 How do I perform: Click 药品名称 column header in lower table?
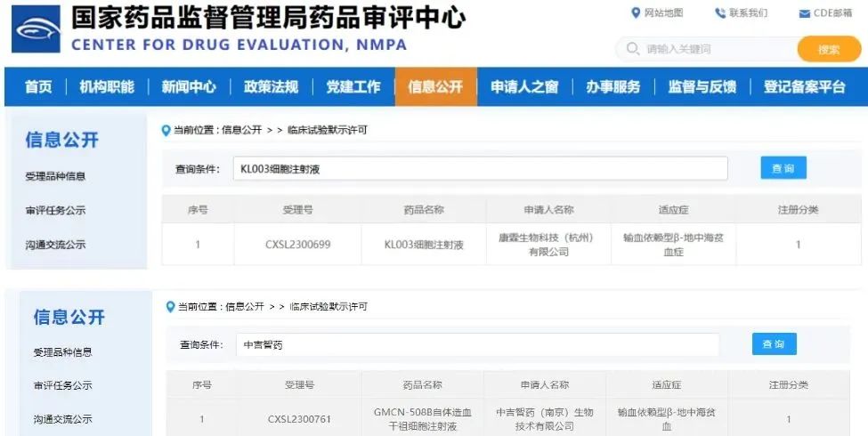point(422,385)
